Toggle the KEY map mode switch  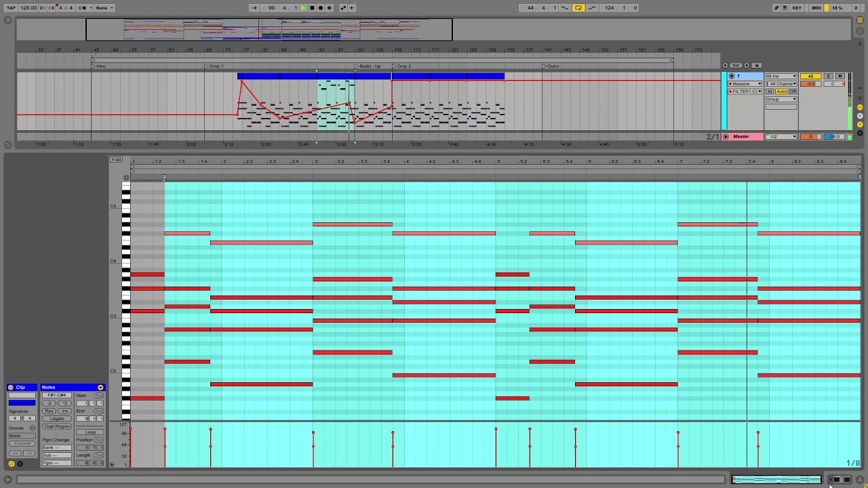click(x=797, y=7)
